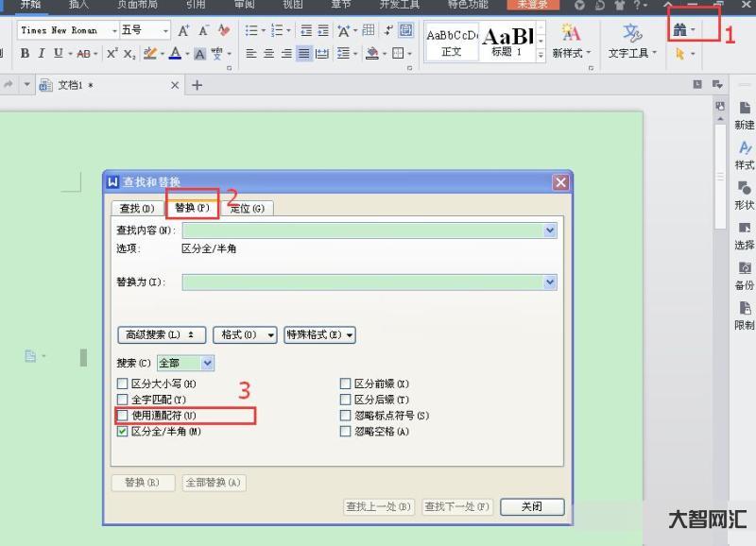
Task: Toggle Bold formatting in the ribbon
Action: (x=25, y=54)
